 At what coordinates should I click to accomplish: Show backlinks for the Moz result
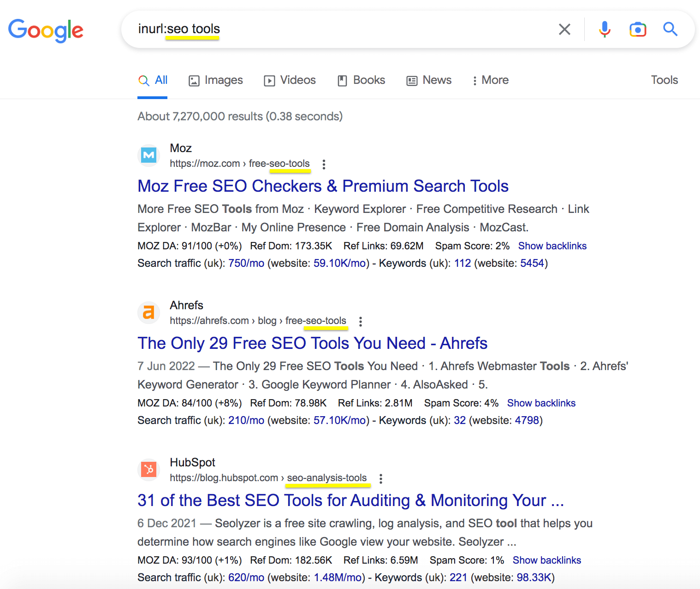pyautogui.click(x=552, y=246)
